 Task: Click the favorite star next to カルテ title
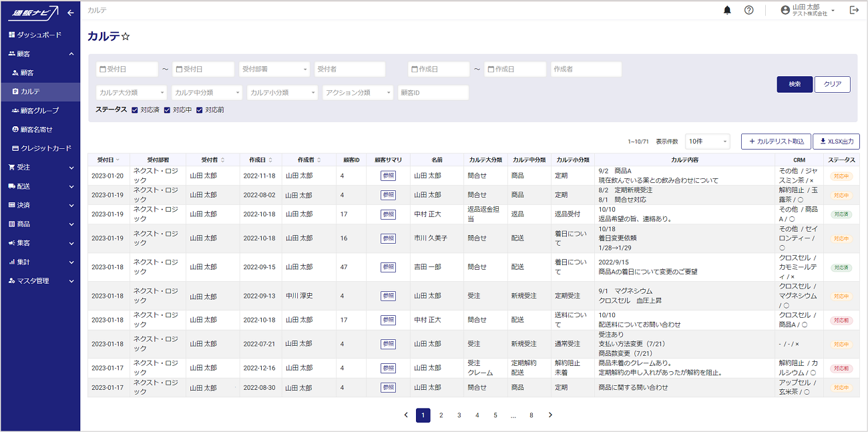pyautogui.click(x=126, y=37)
